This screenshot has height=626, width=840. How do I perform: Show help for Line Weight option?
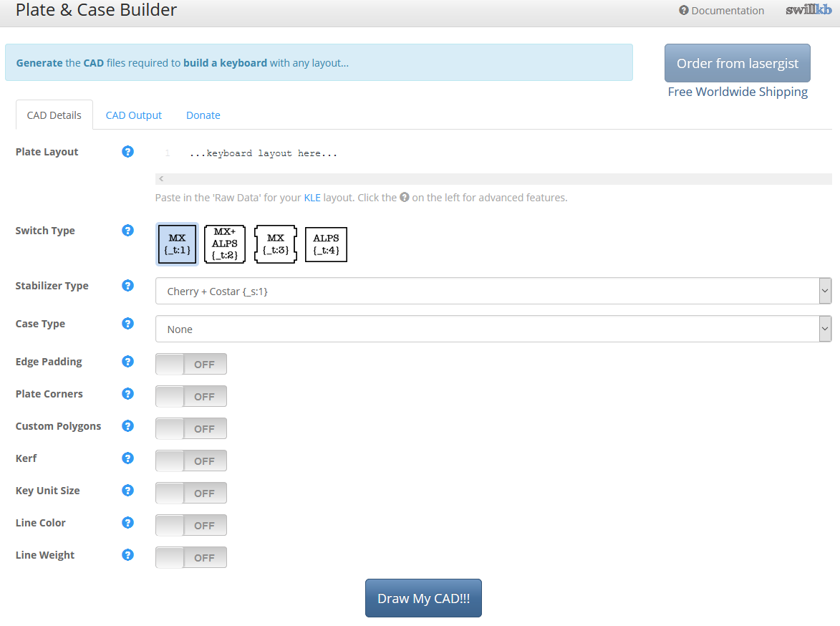click(x=127, y=555)
